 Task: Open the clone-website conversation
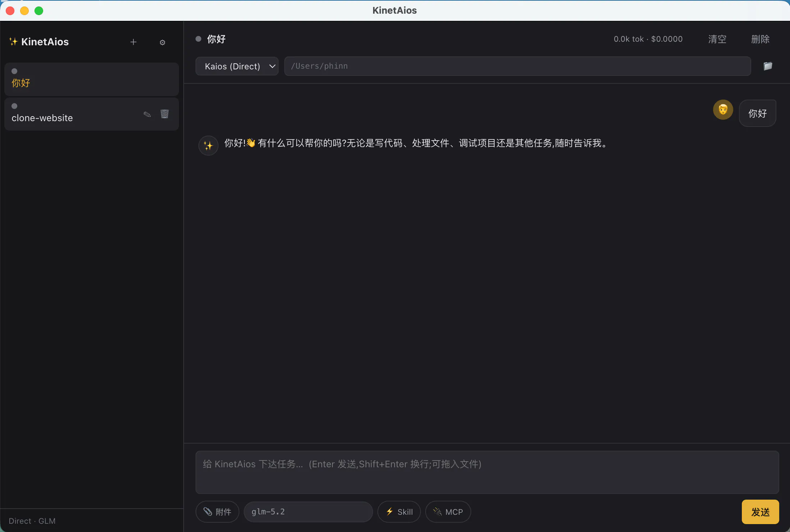(x=92, y=114)
